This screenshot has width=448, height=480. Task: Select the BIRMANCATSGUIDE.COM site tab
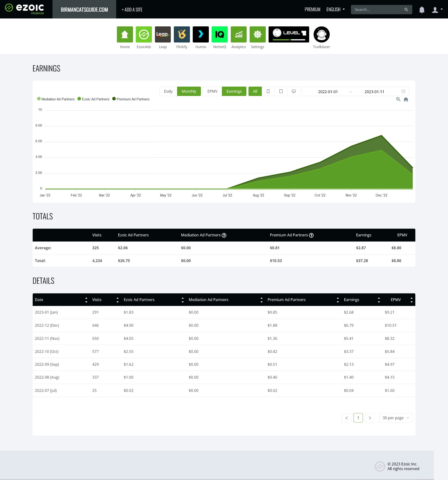(84, 9)
